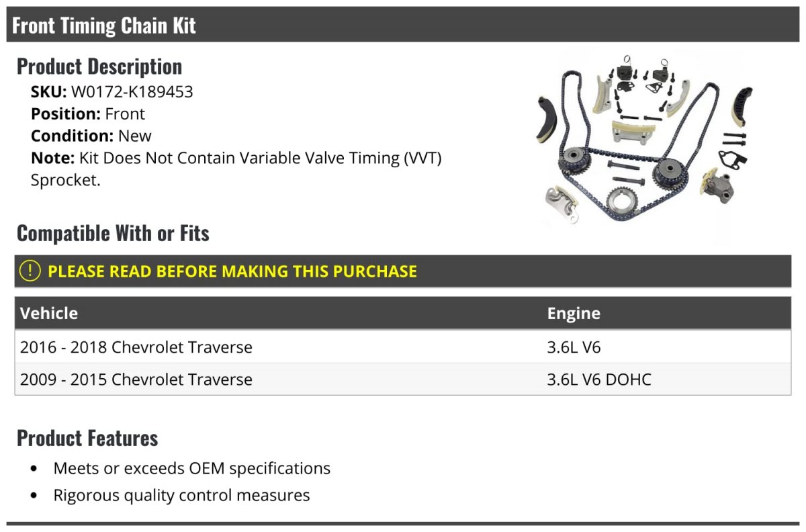Click the Product Features heading
Image resolution: width=806 pixels, height=532 pixels.
click(x=87, y=438)
